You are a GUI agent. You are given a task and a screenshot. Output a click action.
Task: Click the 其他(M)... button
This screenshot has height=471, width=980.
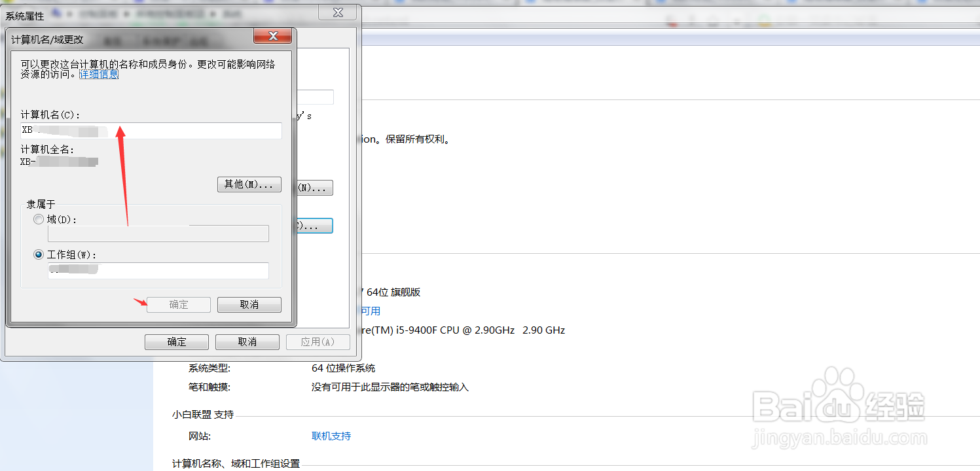249,184
